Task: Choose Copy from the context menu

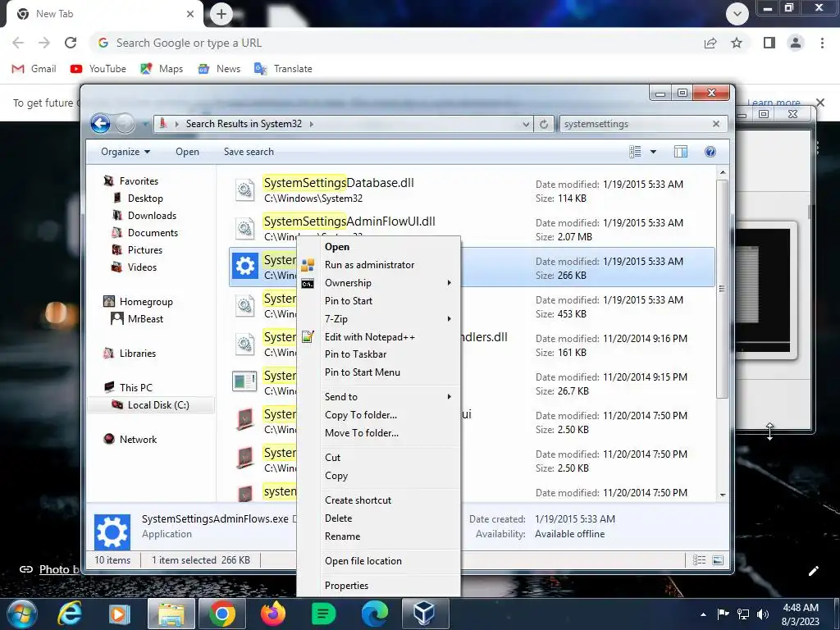Action: [x=378, y=476]
